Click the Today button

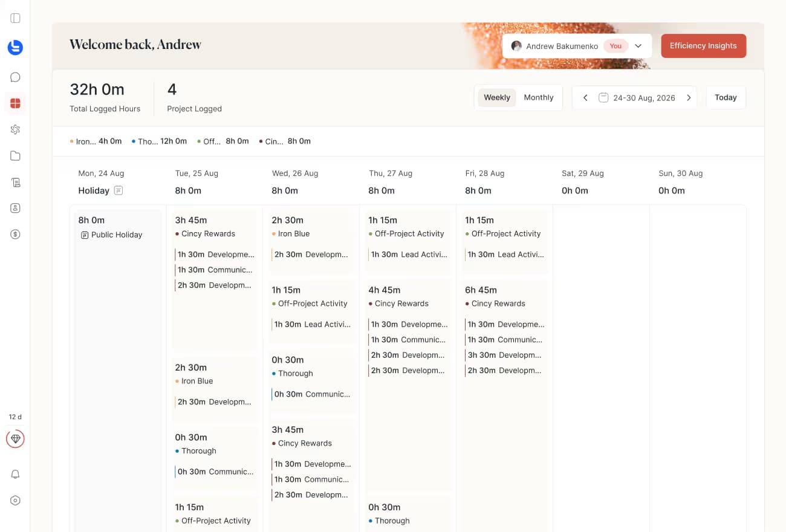[x=726, y=97]
